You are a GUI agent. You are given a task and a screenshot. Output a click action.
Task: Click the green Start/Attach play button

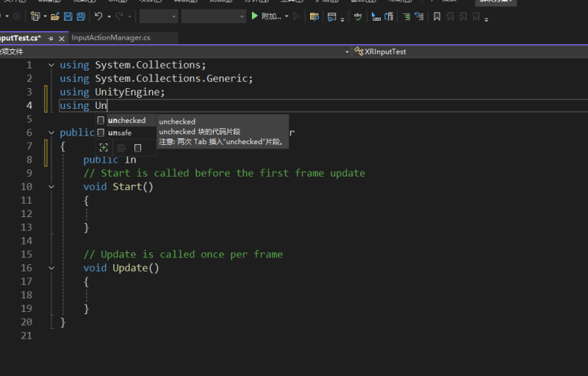[x=255, y=16]
